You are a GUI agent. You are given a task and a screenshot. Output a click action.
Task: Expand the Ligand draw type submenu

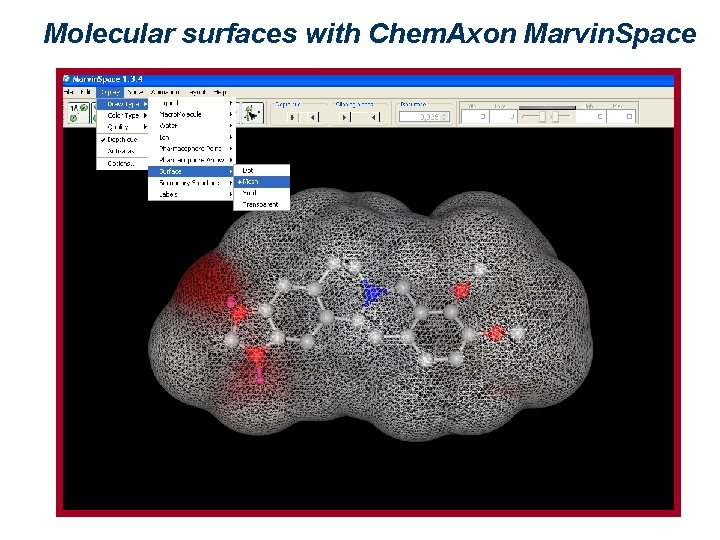(191, 103)
